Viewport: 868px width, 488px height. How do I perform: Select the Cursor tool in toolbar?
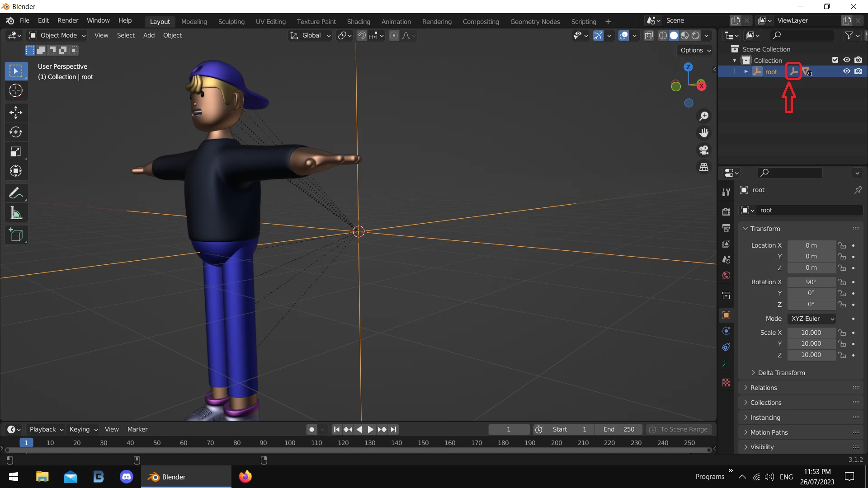[16, 91]
